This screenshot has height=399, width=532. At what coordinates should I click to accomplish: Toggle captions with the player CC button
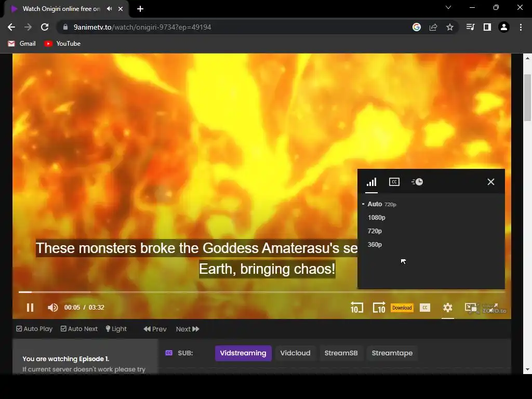point(425,308)
